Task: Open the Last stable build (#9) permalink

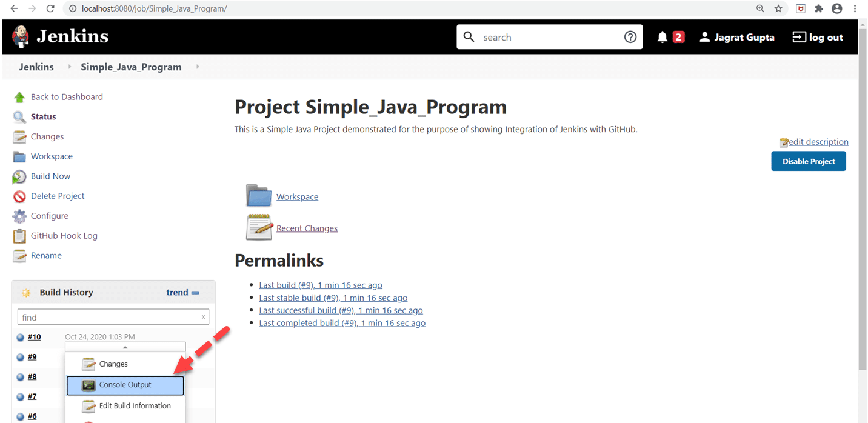Action: point(333,298)
